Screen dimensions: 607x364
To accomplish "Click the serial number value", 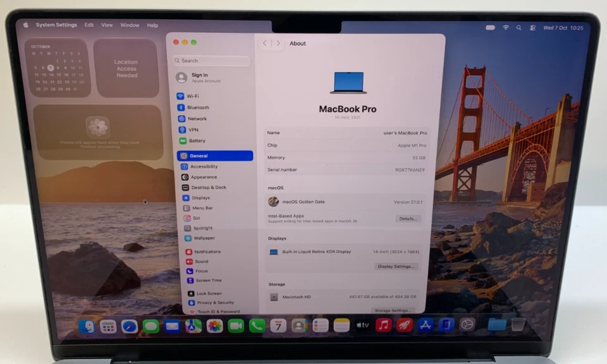I will [x=410, y=170].
